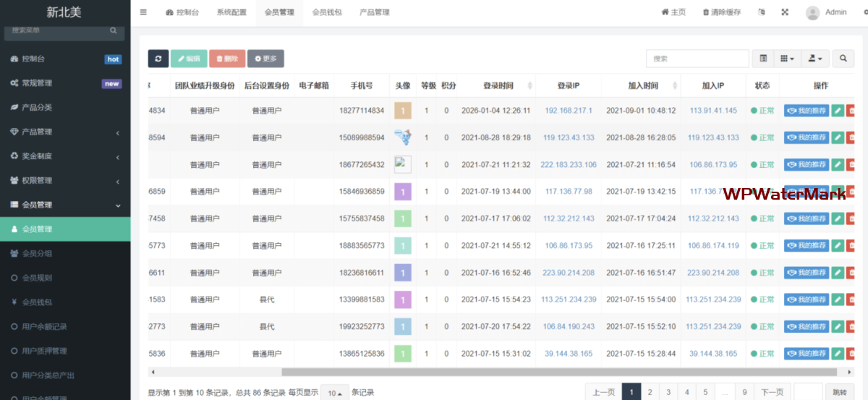Click the refresh table icon button
The height and width of the screenshot is (400, 868).
click(158, 59)
